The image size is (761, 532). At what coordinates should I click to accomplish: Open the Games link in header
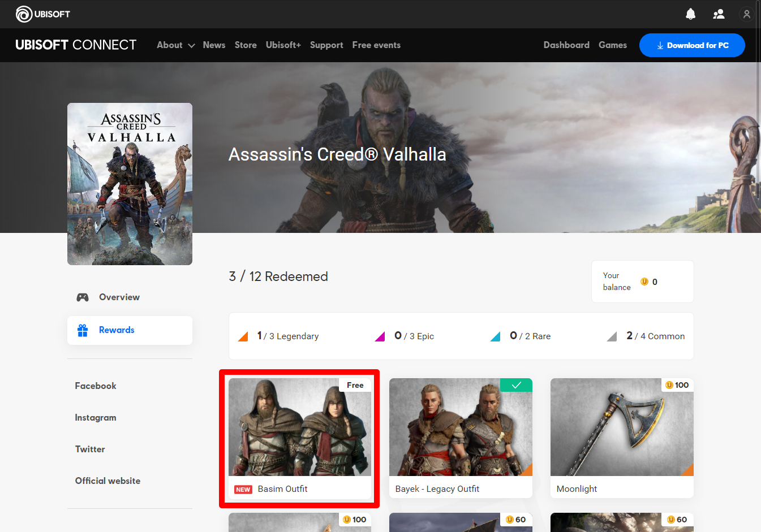[613, 45]
